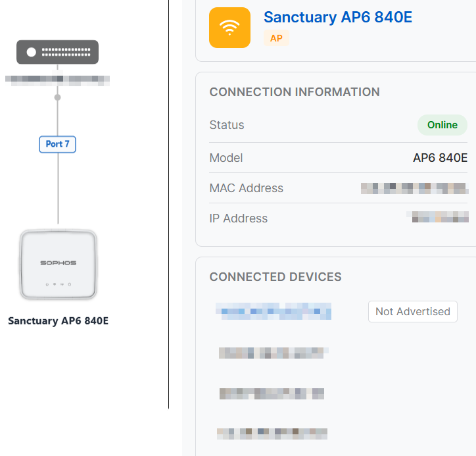Select the Sanctuary AP6 840E topology caption

point(58,321)
